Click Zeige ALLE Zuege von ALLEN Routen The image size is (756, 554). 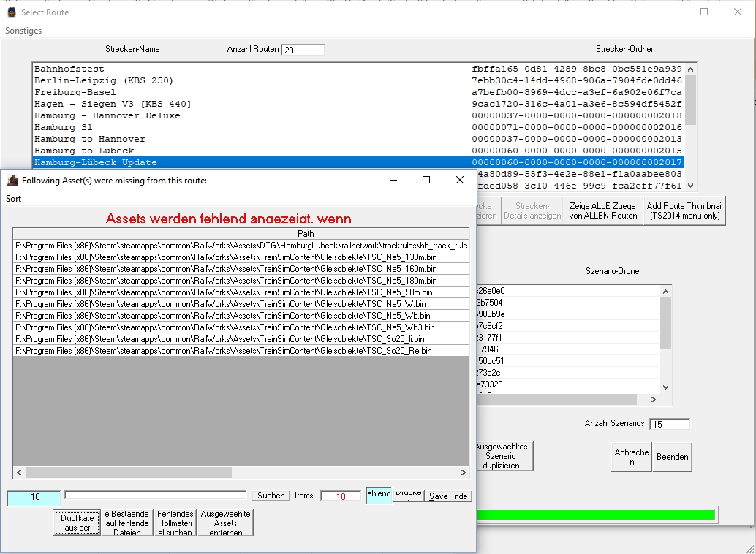[x=602, y=211]
